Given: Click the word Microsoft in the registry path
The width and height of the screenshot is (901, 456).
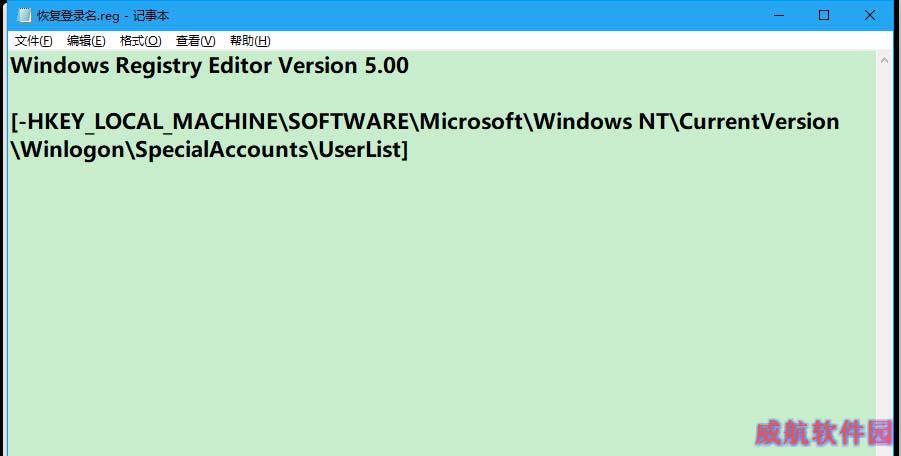Looking at the screenshot, I should 471,121.
